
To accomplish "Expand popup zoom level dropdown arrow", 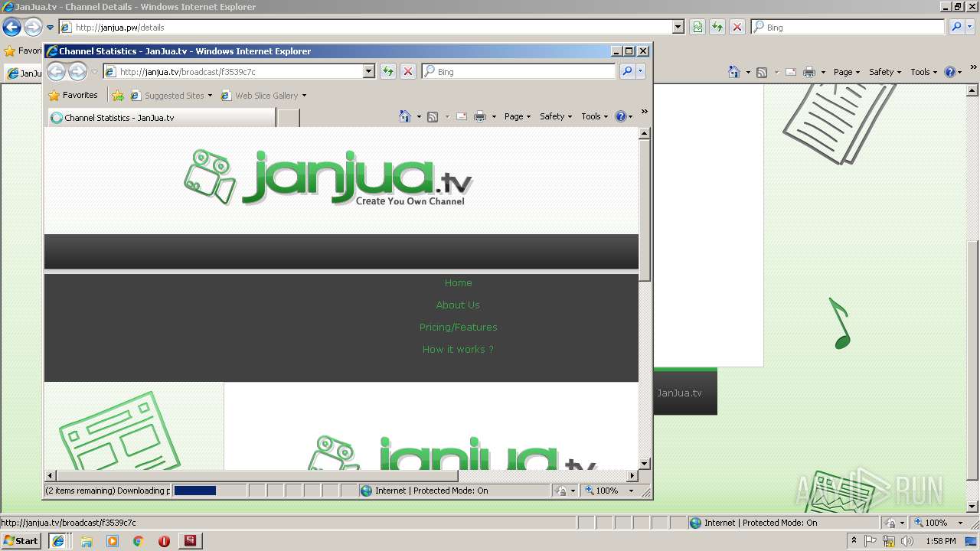I will (632, 491).
